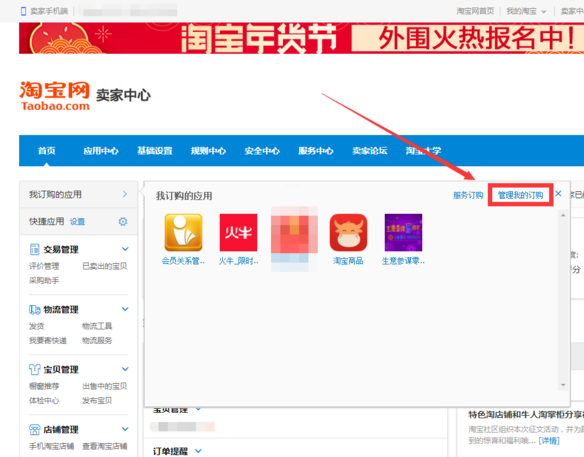Viewport: 584px width, 457px height.
Task: Open the 安全中心 navigation tab
Action: [262, 150]
